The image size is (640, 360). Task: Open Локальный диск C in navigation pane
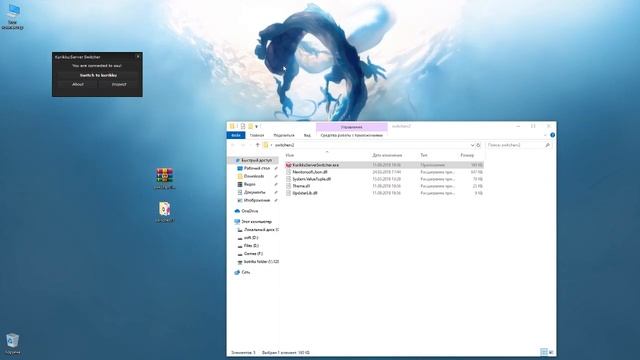[x=260, y=230]
